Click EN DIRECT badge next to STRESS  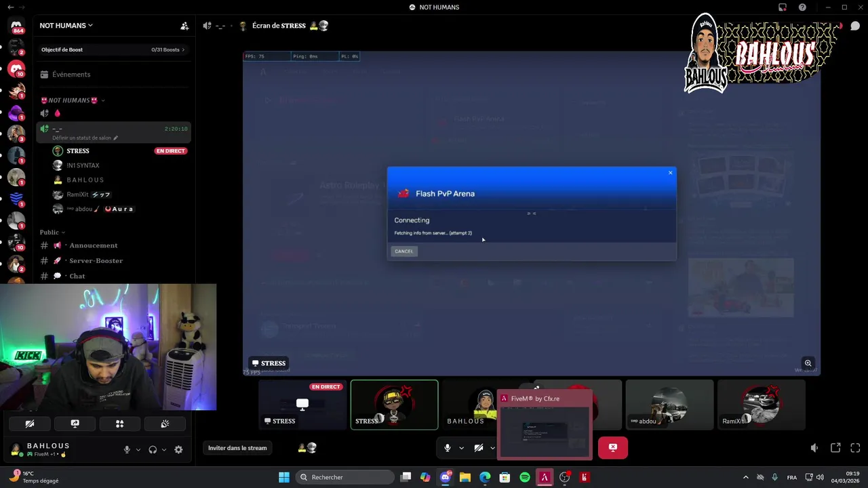click(170, 151)
